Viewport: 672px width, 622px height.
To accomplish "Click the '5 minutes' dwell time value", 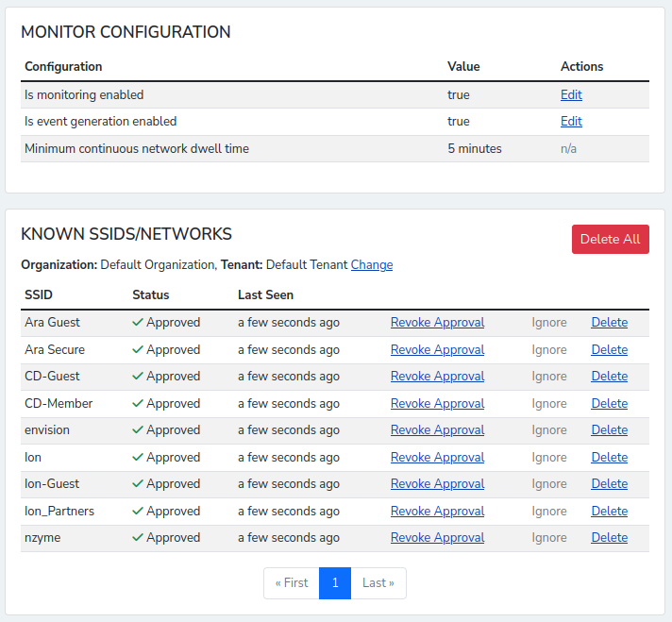I will pos(475,149).
